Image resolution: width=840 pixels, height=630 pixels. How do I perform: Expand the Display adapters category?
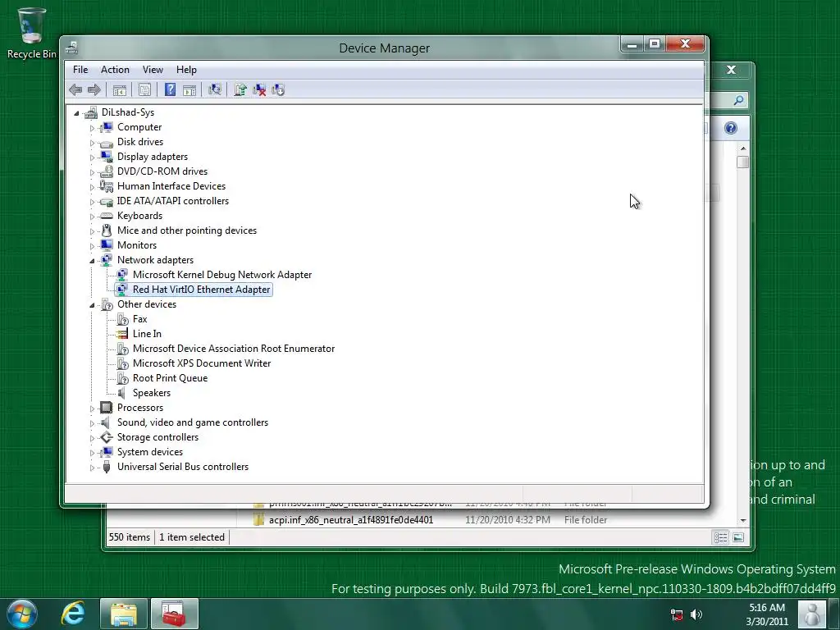[x=92, y=157]
